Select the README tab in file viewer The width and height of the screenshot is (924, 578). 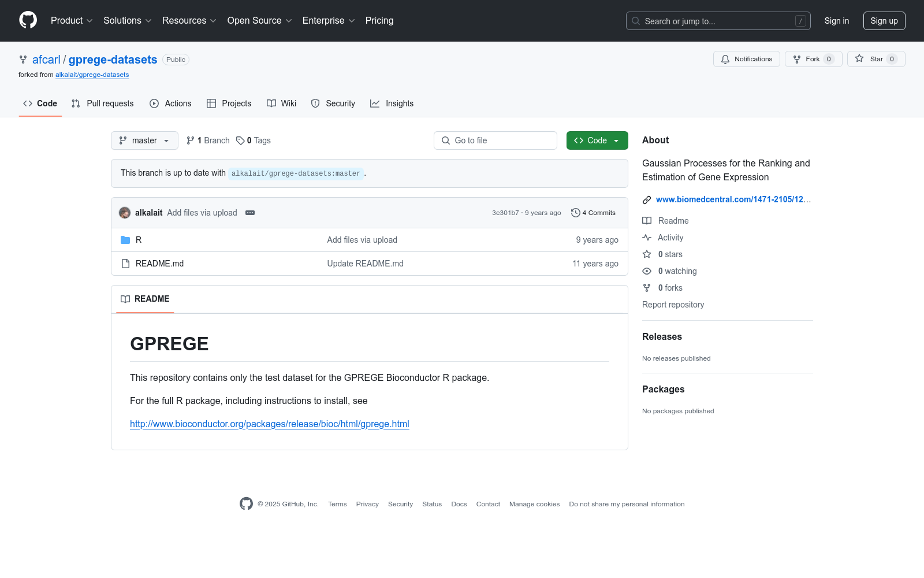pos(145,299)
